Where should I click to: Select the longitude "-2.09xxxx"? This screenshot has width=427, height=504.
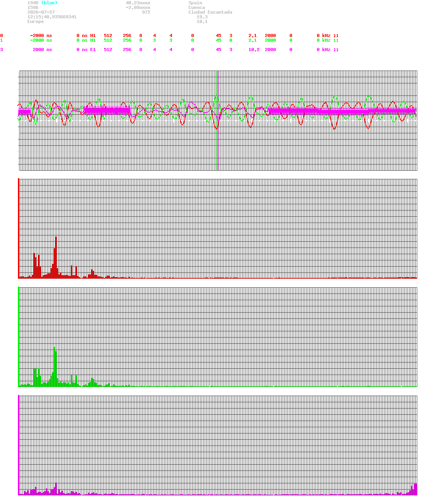tap(138, 7)
